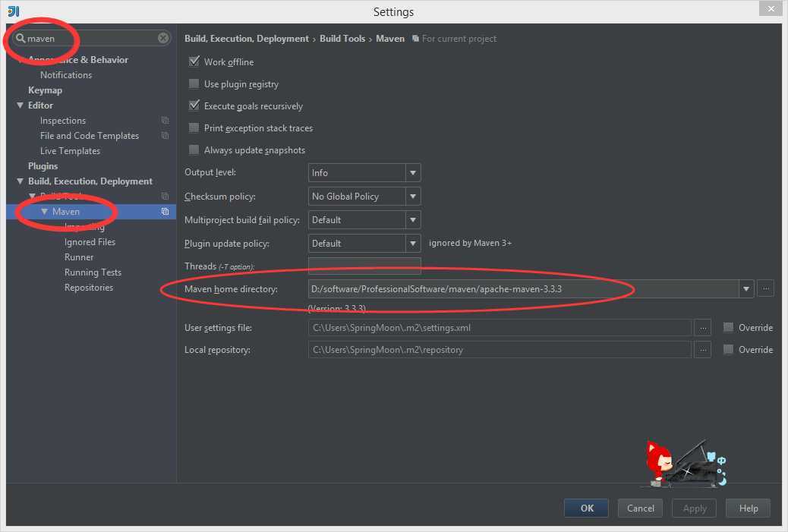
Task: Collapse the Editor tree node
Action: click(x=20, y=105)
